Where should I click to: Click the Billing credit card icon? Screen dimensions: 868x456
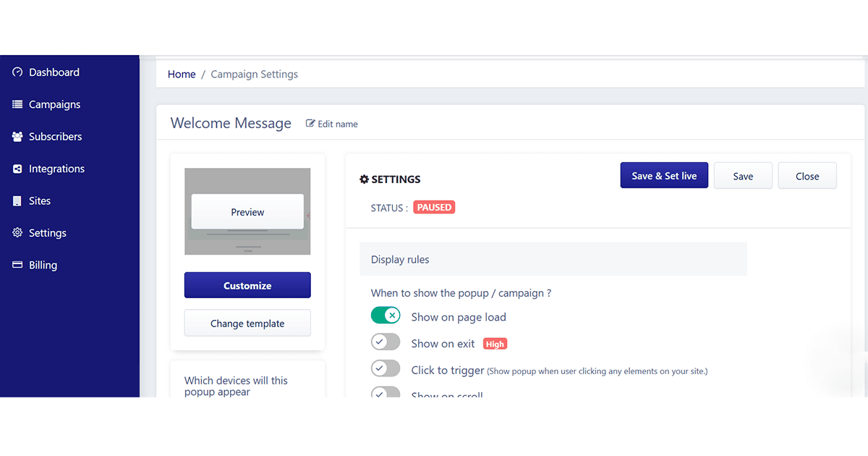click(17, 265)
